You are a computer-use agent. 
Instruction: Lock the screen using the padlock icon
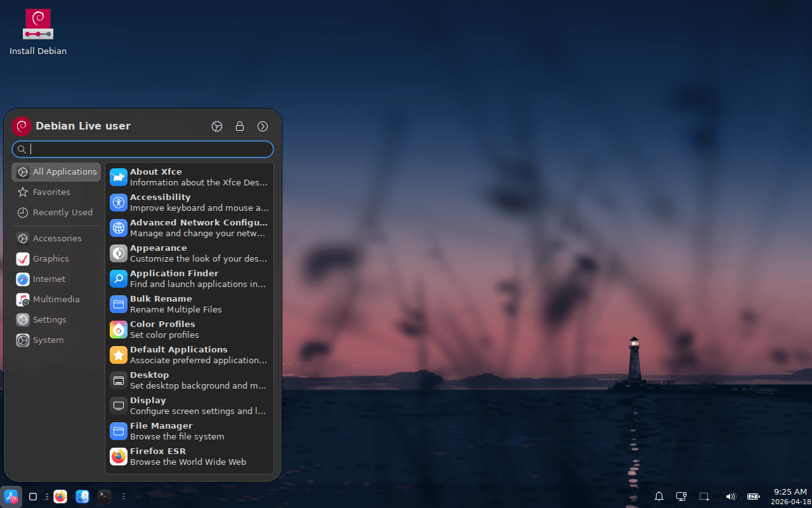(x=240, y=126)
